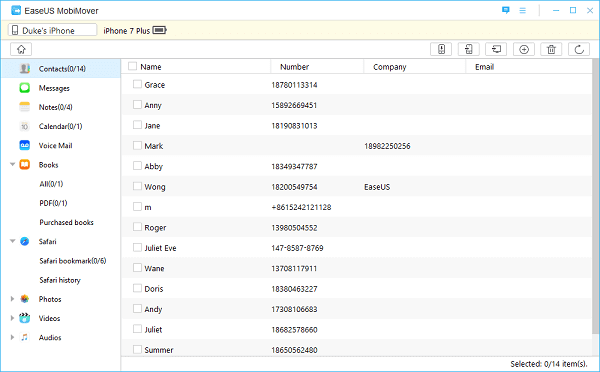Click the Calendar icon in sidebar
This screenshot has width=600, height=372.
(x=24, y=126)
